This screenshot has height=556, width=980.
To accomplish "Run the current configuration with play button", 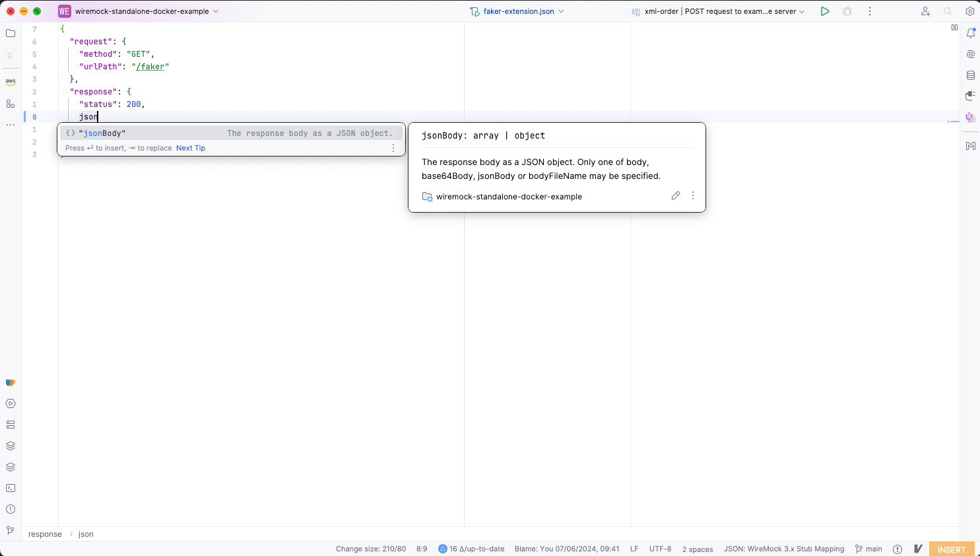I will [825, 11].
